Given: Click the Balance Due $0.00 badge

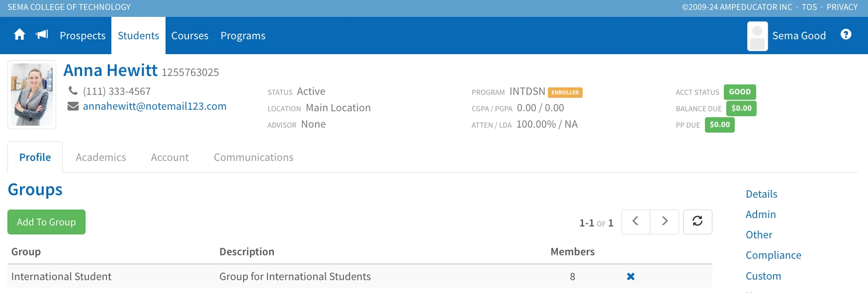Looking at the screenshot, I should point(741,108).
